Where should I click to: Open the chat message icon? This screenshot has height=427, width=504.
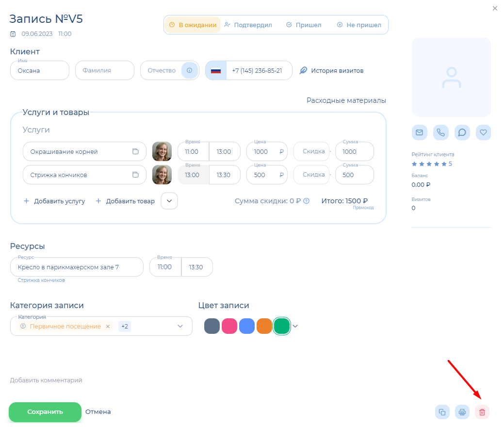click(x=462, y=132)
